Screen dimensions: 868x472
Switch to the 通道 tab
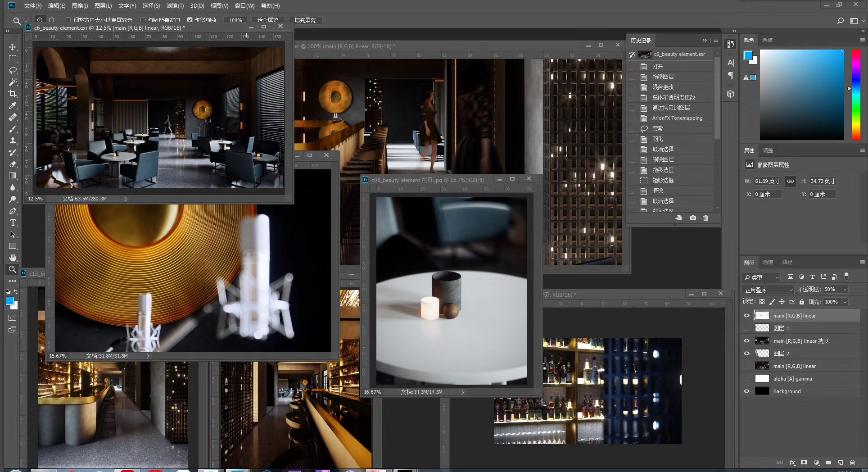[x=768, y=262]
